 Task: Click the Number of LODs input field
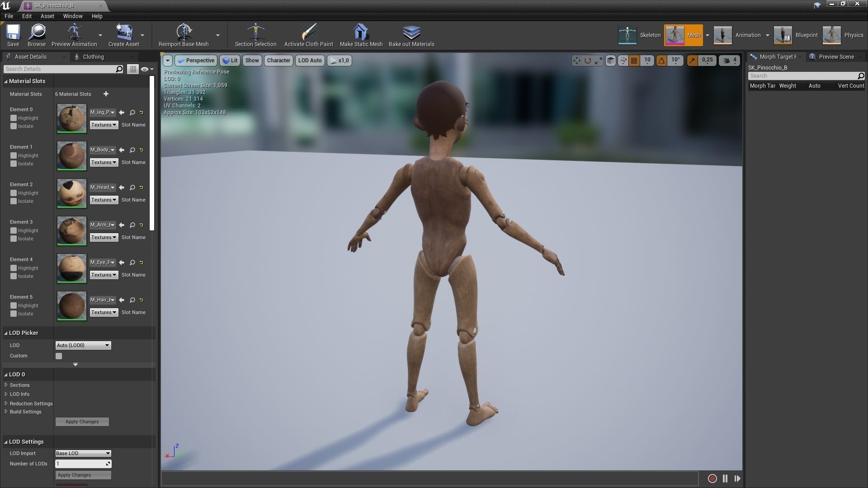pyautogui.click(x=83, y=464)
